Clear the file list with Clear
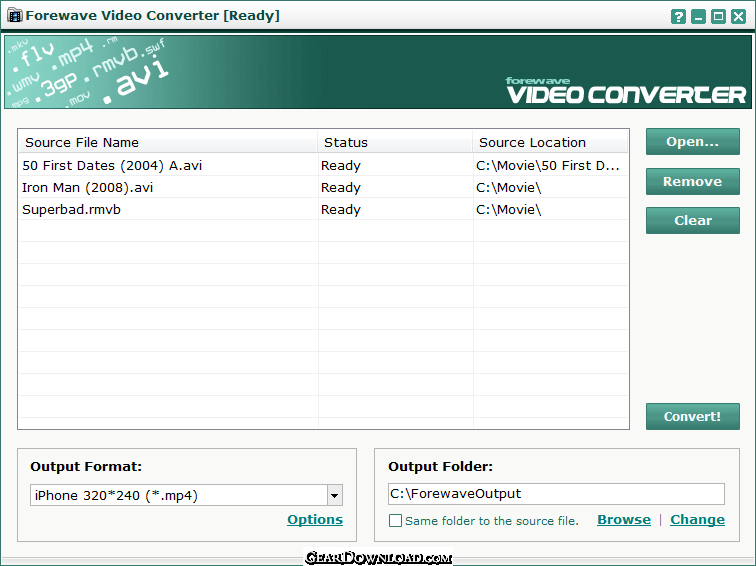This screenshot has height=566, width=756. (692, 220)
